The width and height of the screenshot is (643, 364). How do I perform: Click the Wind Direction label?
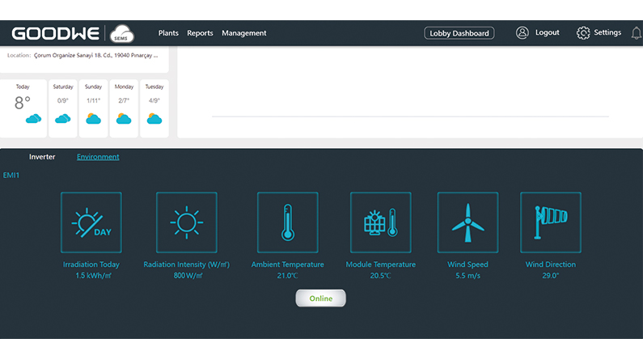[x=551, y=265]
